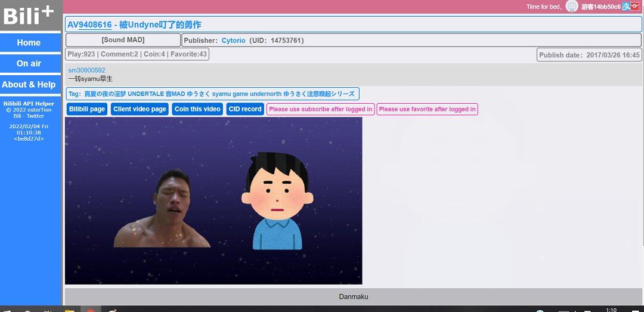Open the CID record button

(x=245, y=109)
